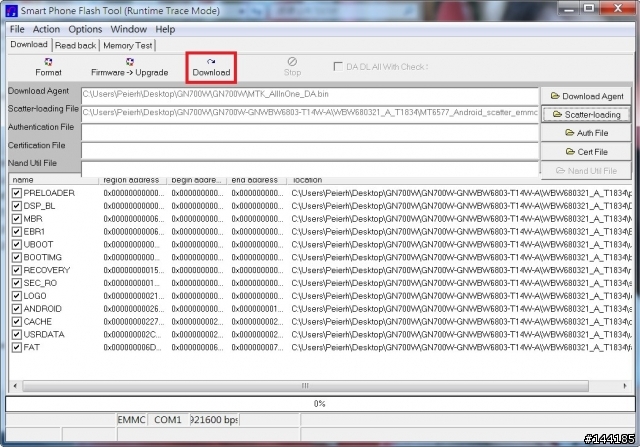The height and width of the screenshot is (447, 640).
Task: Click the FAT row begin address value
Action: click(x=197, y=347)
